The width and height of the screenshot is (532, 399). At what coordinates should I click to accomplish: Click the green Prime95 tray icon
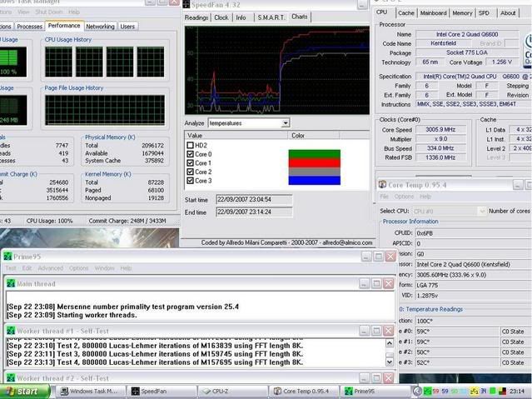427,392
